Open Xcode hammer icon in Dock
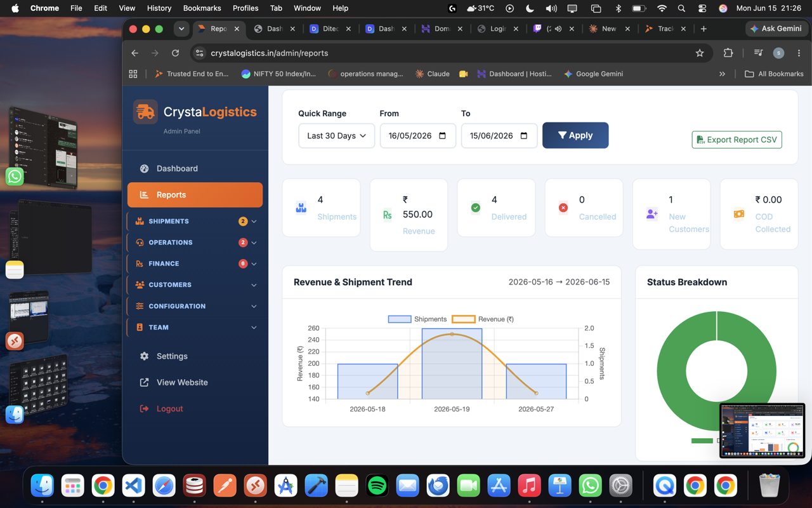The width and height of the screenshot is (812, 508). 317,486
